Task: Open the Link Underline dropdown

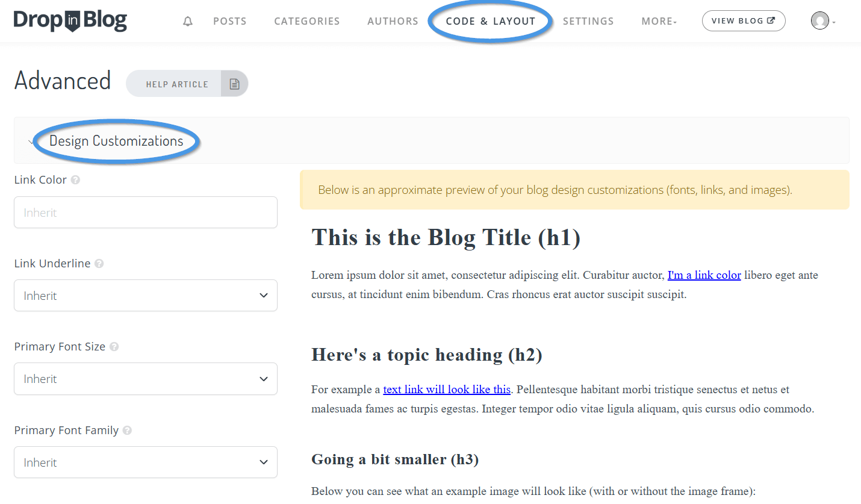Action: [x=146, y=296]
